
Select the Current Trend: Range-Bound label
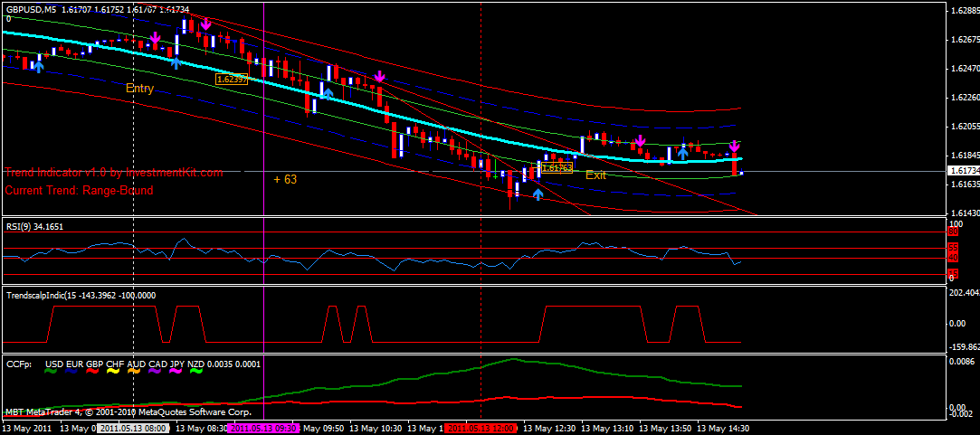point(80,191)
